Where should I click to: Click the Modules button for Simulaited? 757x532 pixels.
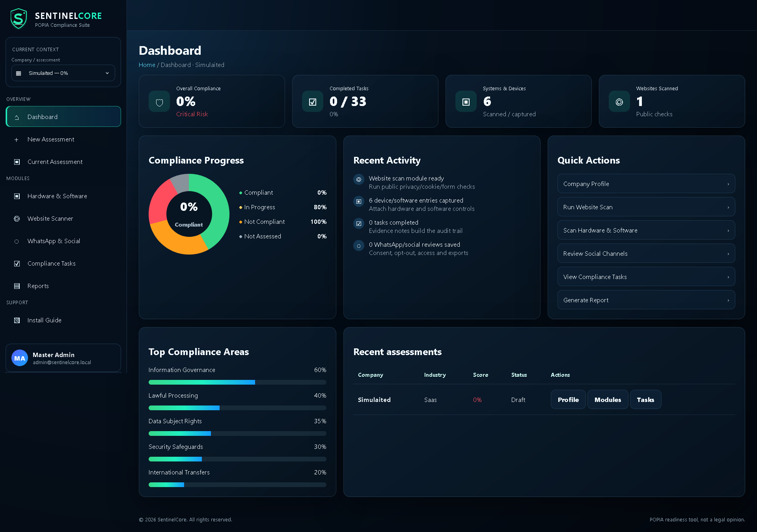[x=608, y=400]
